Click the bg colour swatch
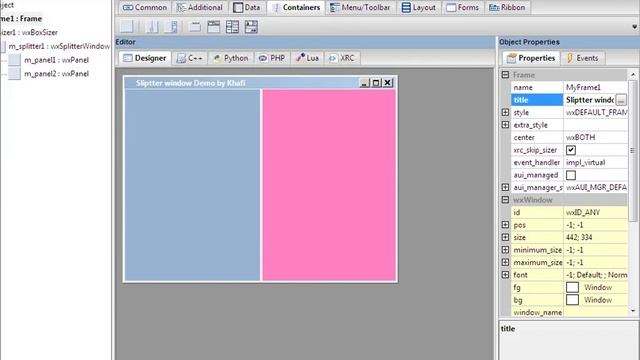 [572, 300]
